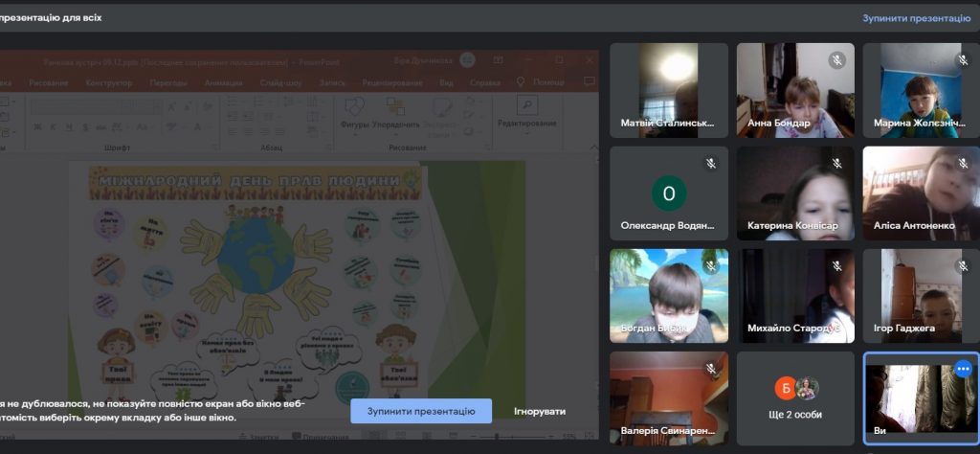The image size is (980, 454).
Task: Open the PowerPoint ribbon display options icon
Action: (498, 60)
